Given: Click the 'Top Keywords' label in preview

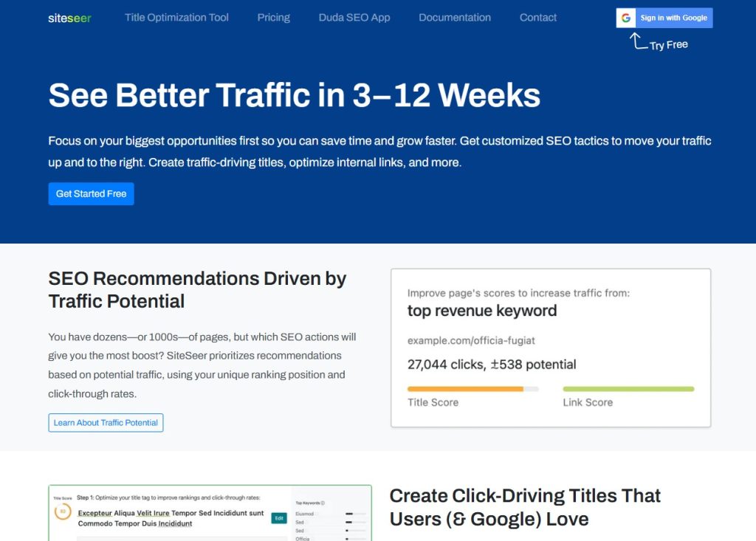Looking at the screenshot, I should click(x=308, y=503).
